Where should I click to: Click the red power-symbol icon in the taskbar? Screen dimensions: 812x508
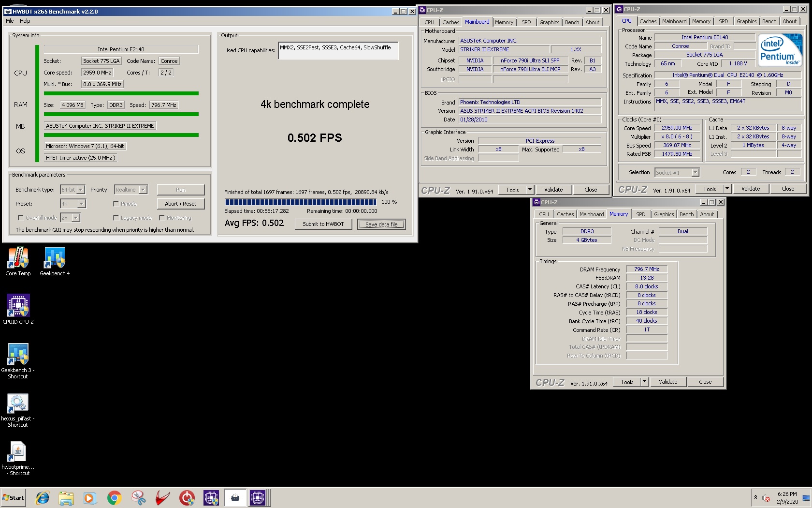pos(187,498)
